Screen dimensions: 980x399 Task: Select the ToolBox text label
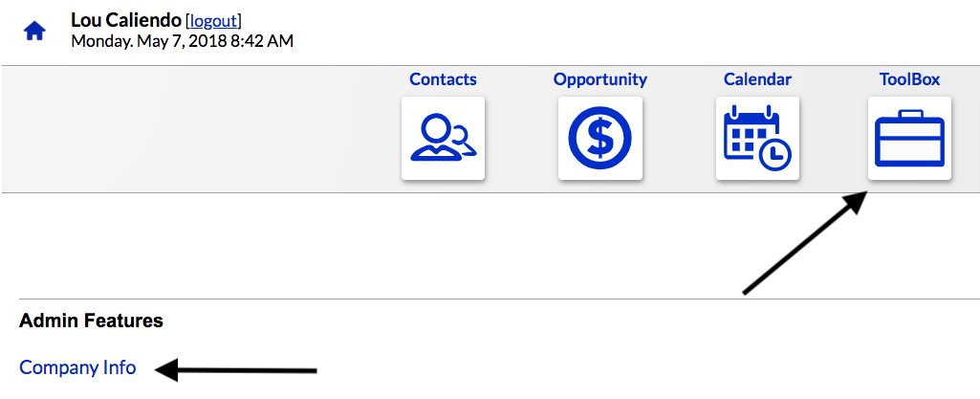(x=909, y=79)
